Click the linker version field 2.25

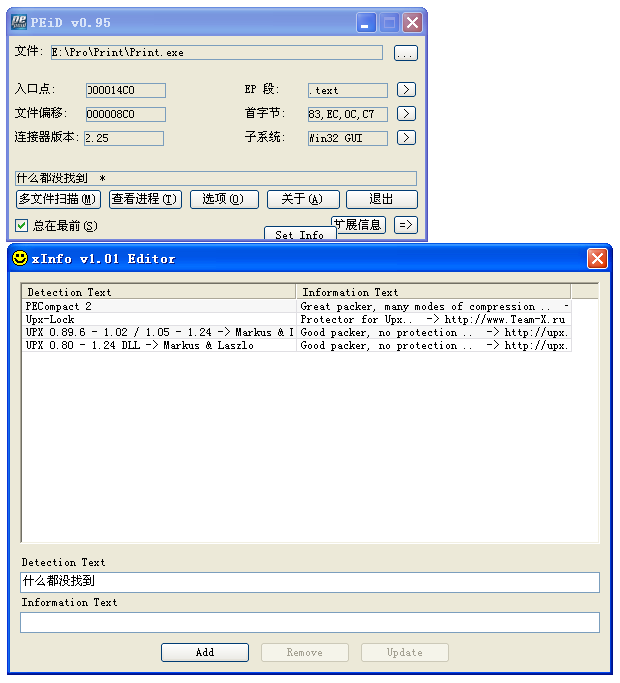(x=124, y=138)
